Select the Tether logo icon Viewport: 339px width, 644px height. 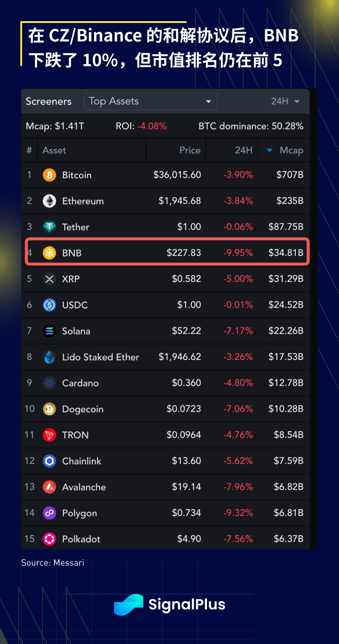pyautogui.click(x=49, y=227)
